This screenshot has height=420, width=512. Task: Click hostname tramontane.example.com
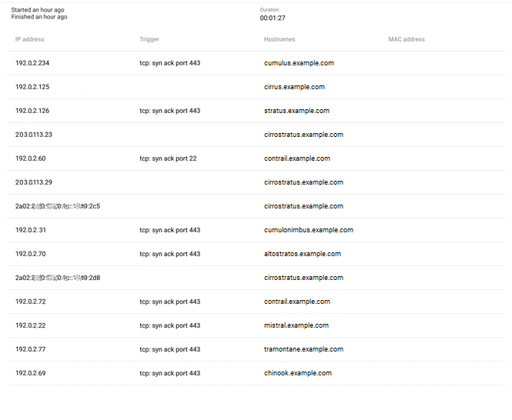303,349
